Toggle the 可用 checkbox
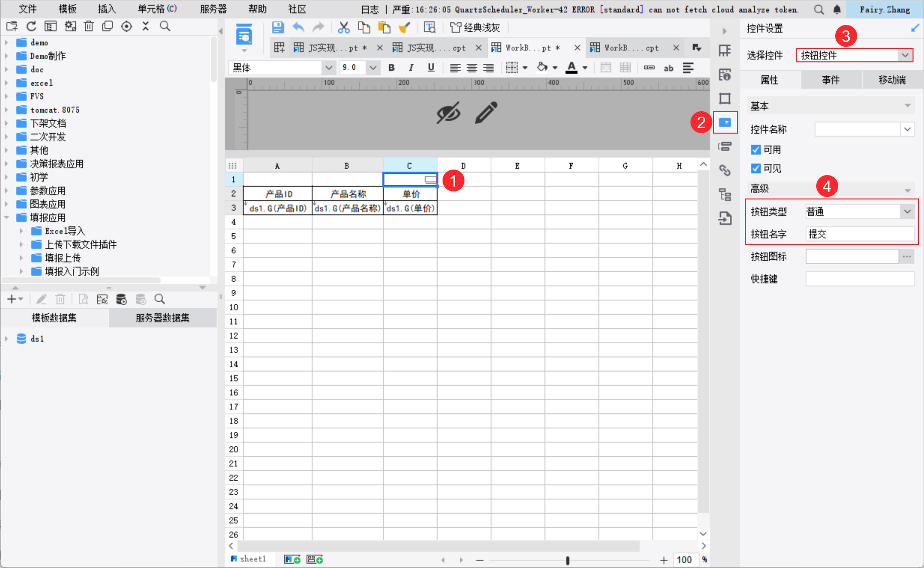The image size is (924, 568). 756,150
